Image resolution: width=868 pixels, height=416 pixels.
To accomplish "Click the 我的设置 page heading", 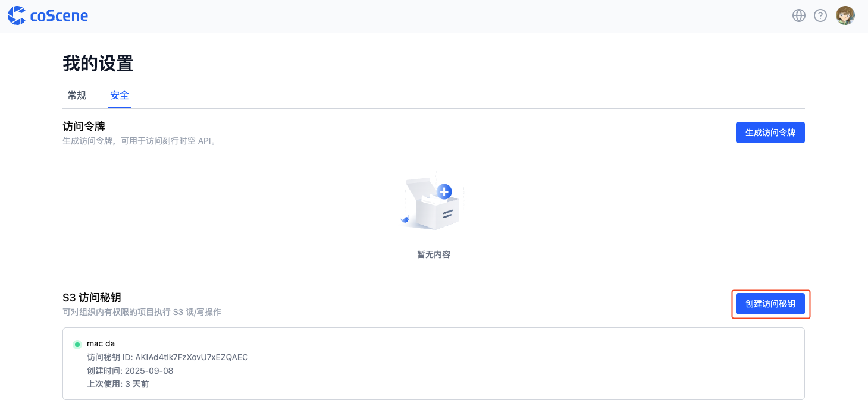I will point(98,64).
